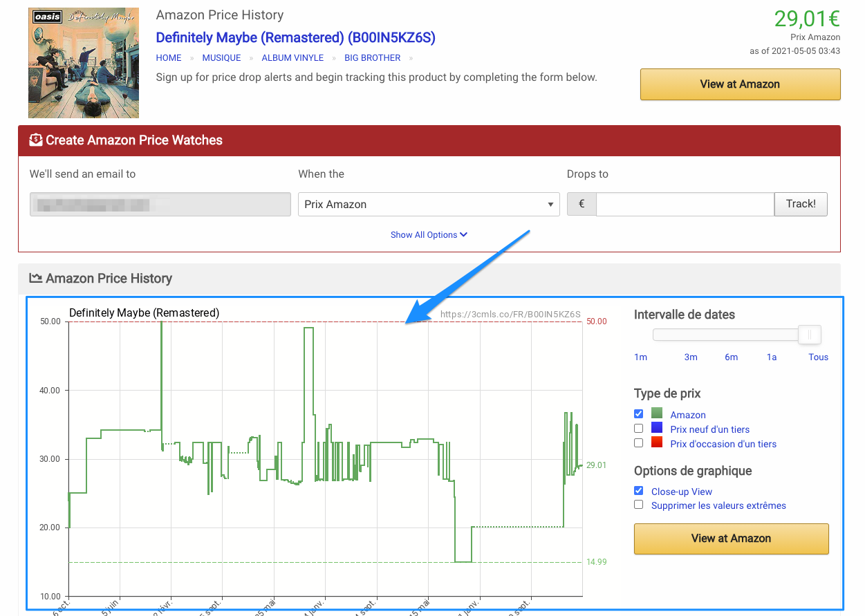Open the MUSIQUE breadcrumb category
This screenshot has width=865, height=616.
222,58
